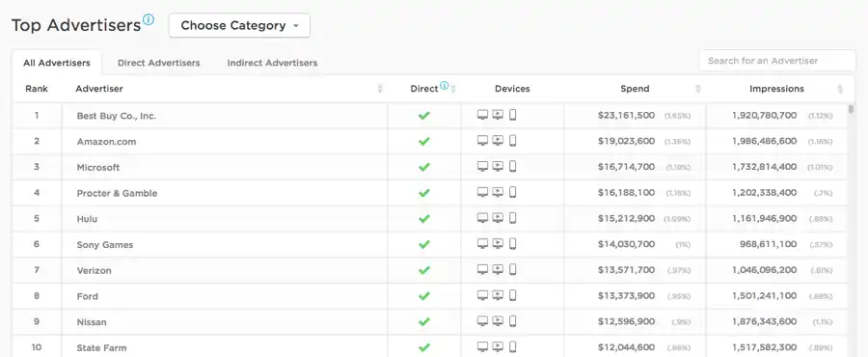Open the Sony Games advertiser entry
Viewport: 868px width, 357px height.
104,245
